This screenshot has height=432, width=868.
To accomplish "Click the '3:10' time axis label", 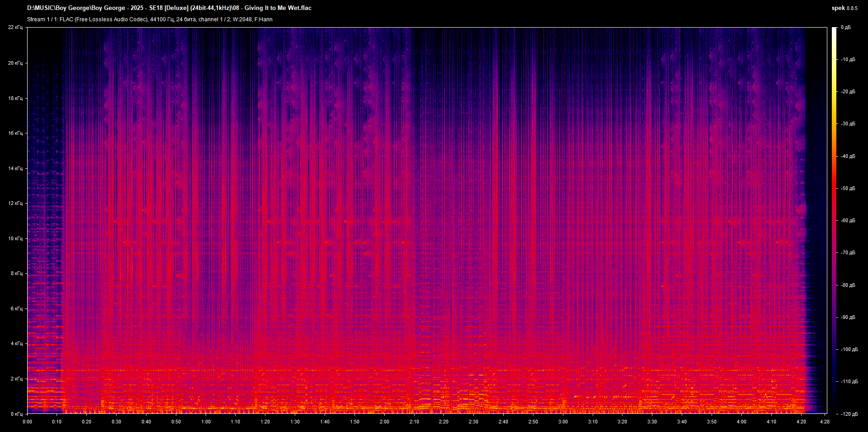I will coord(593,422).
